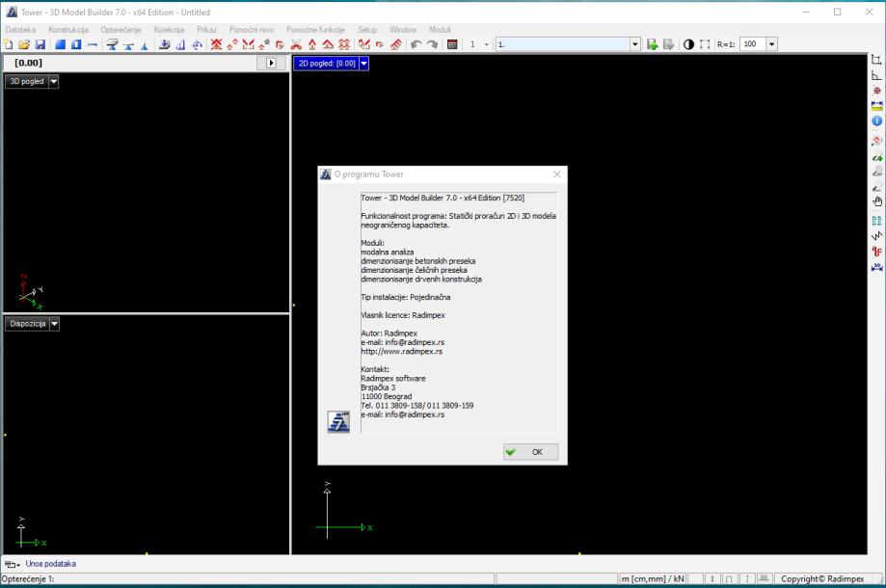The height and width of the screenshot is (588, 886).
Task: Close the 'O programu Tower' dialog
Action: point(557,174)
